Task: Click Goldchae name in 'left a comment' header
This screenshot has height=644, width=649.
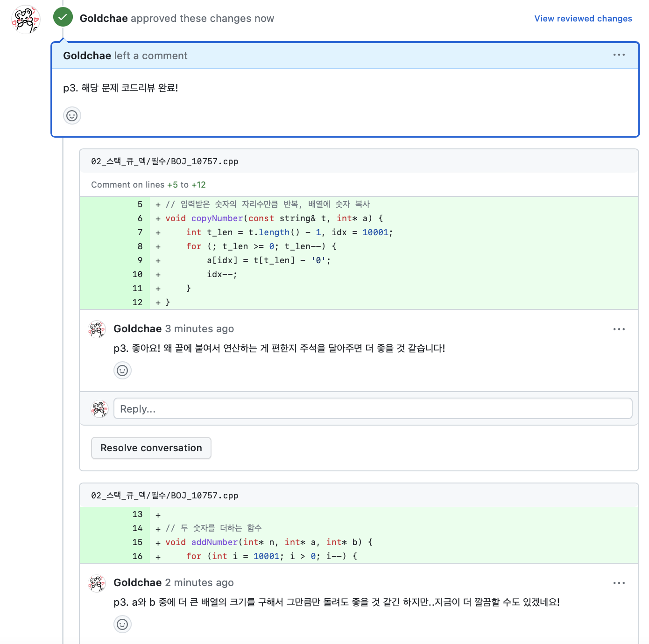Action: click(87, 56)
